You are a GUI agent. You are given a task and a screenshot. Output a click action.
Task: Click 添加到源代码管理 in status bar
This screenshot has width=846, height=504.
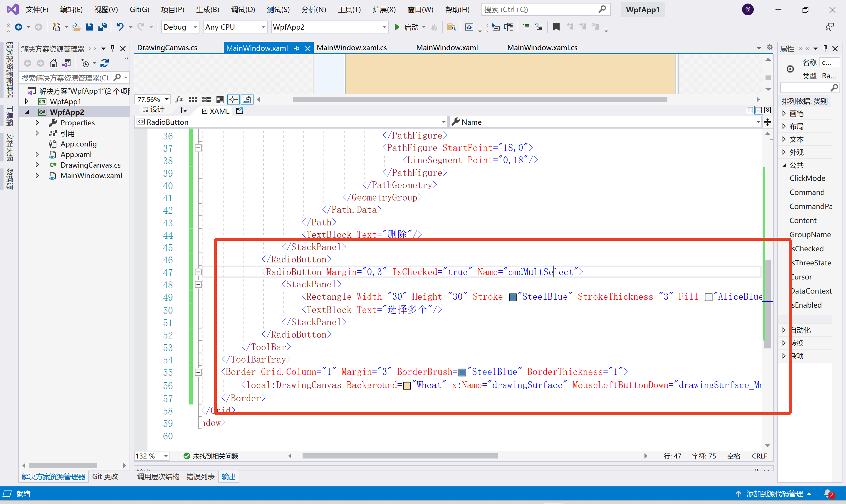coord(774,493)
